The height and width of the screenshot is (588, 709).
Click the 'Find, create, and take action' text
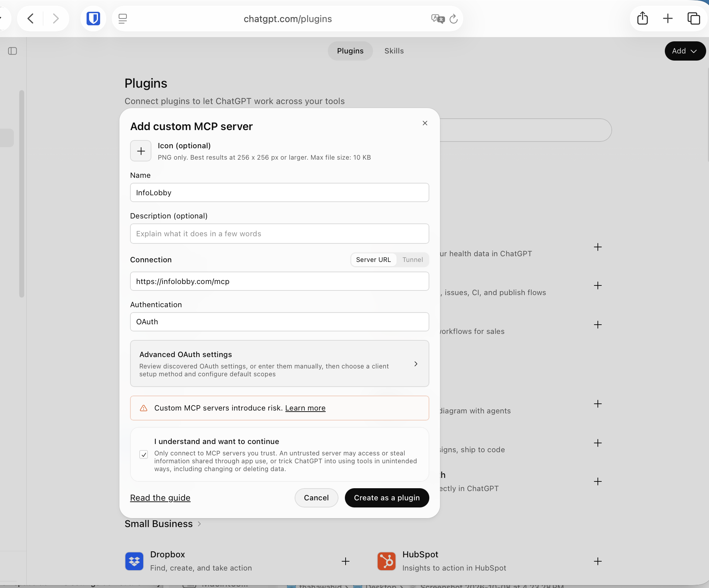(x=201, y=568)
